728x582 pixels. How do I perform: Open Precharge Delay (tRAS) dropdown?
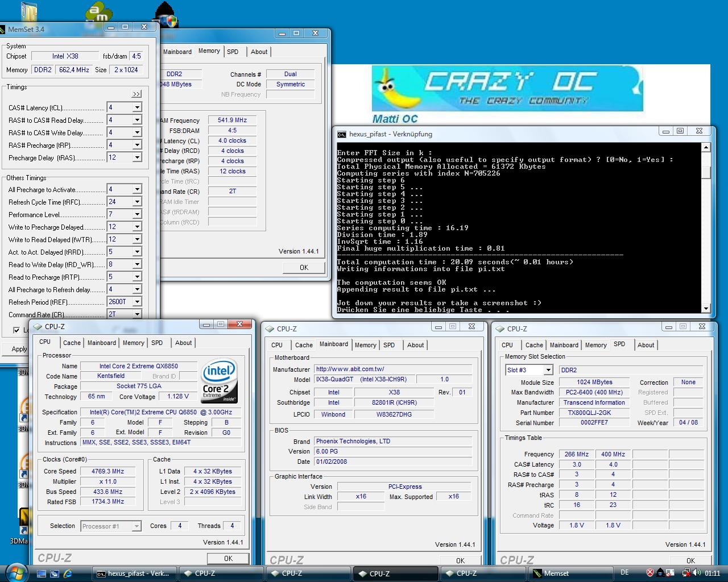[x=137, y=157]
